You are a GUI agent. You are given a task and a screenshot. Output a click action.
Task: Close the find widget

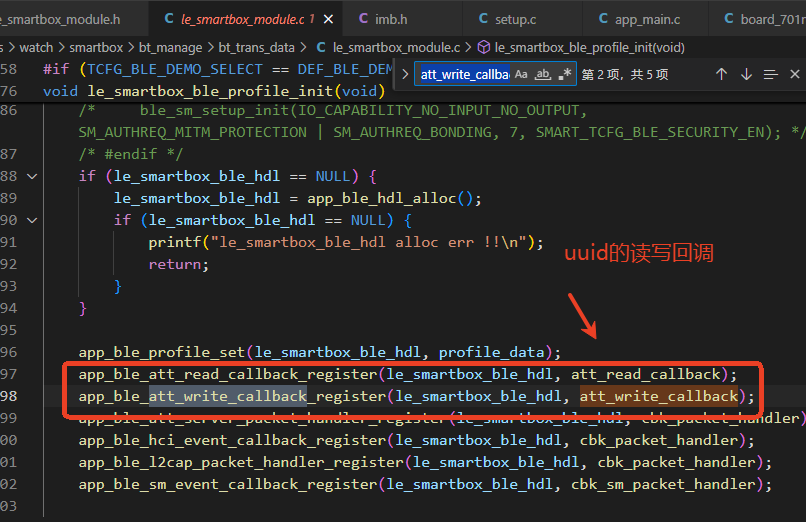click(x=795, y=74)
